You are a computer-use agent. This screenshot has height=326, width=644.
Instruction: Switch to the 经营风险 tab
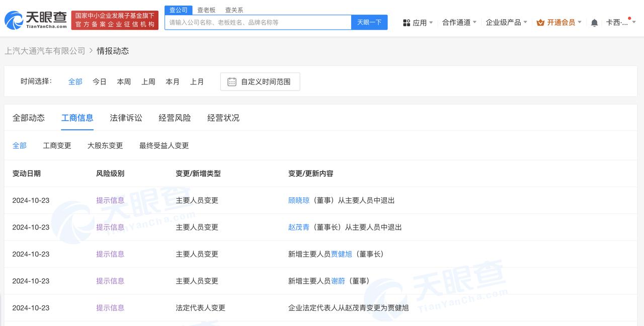pos(175,118)
